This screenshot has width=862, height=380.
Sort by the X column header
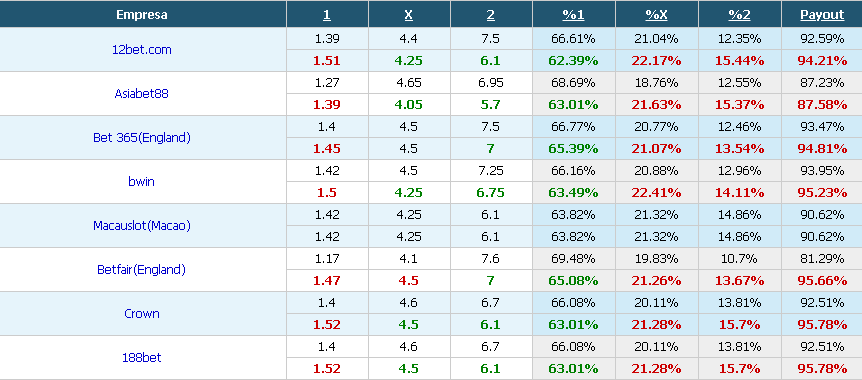pyautogui.click(x=408, y=15)
